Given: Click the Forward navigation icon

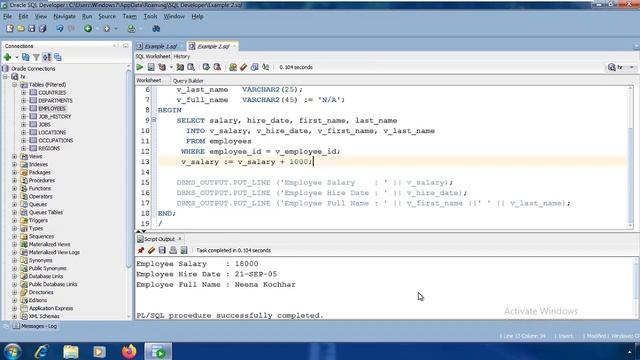Looking at the screenshot, I should [107, 29].
